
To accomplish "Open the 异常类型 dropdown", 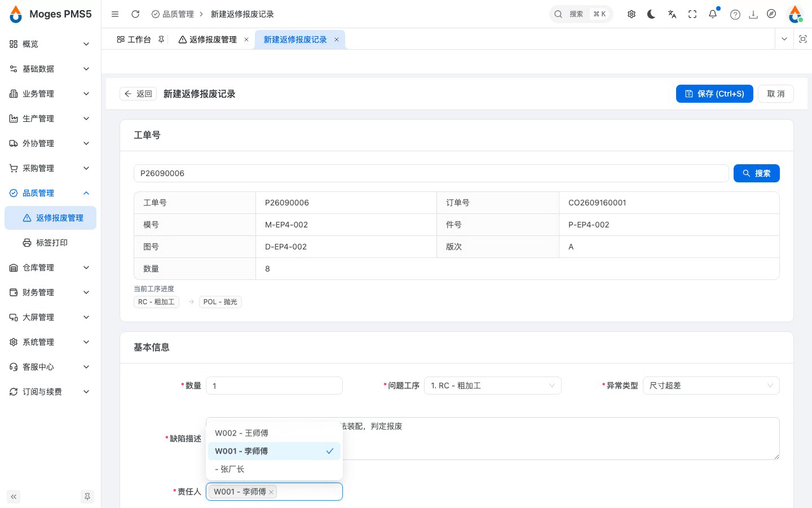I will [711, 386].
